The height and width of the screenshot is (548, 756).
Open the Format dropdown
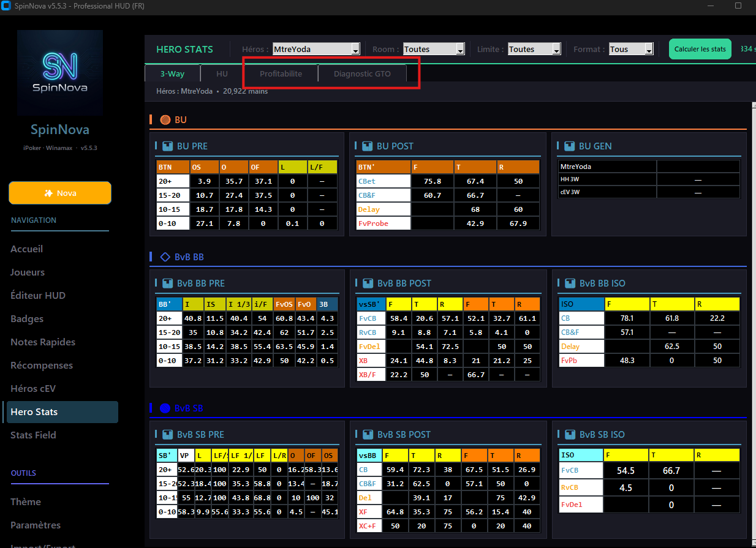(631, 49)
